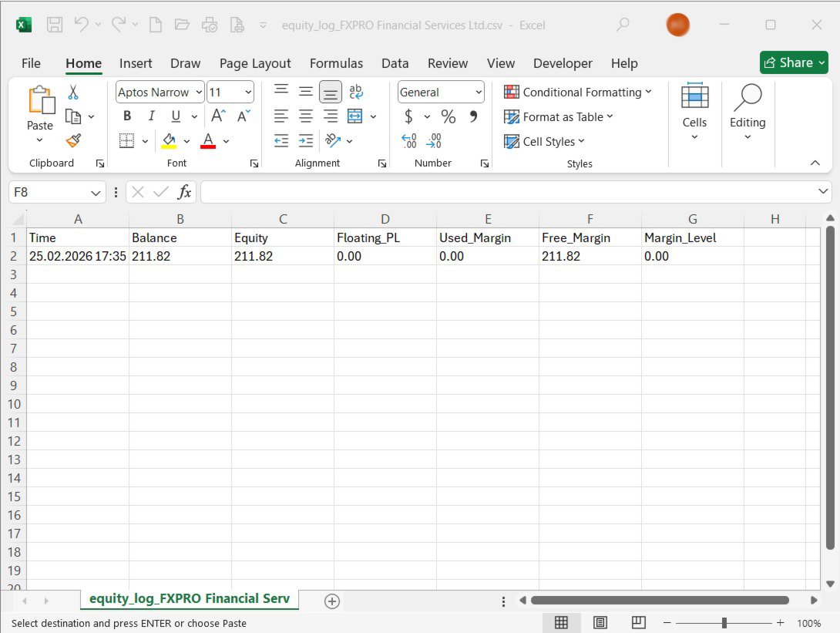Click the Merge and Center icon
The width and height of the screenshot is (840, 633).
355,116
